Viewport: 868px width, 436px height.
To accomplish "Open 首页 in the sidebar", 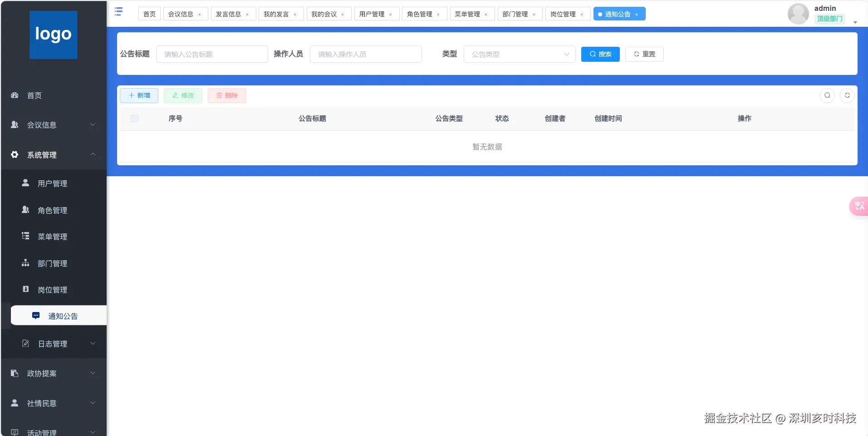I will (54, 95).
